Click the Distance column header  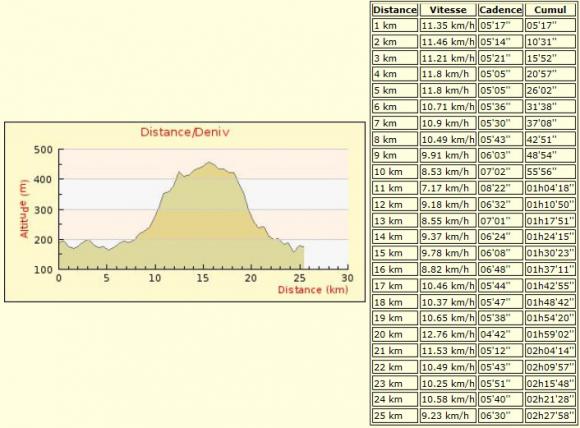395,10
